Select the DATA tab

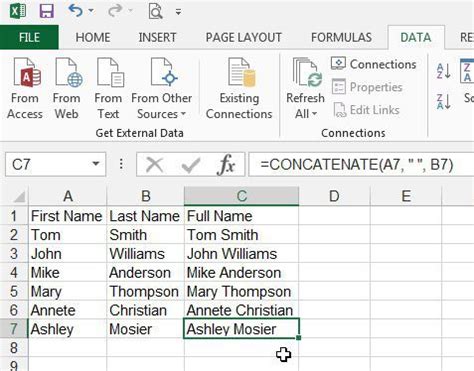(x=416, y=37)
